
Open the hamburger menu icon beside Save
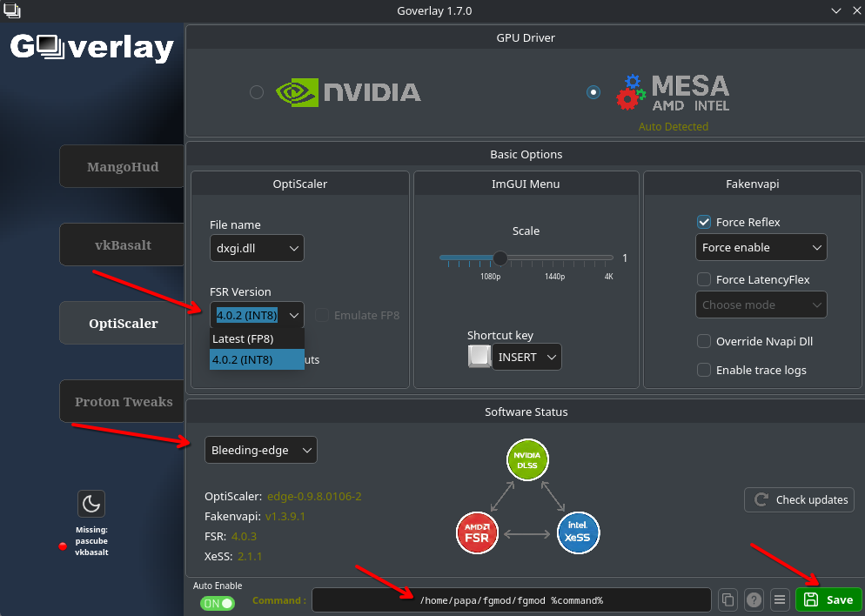pos(780,600)
